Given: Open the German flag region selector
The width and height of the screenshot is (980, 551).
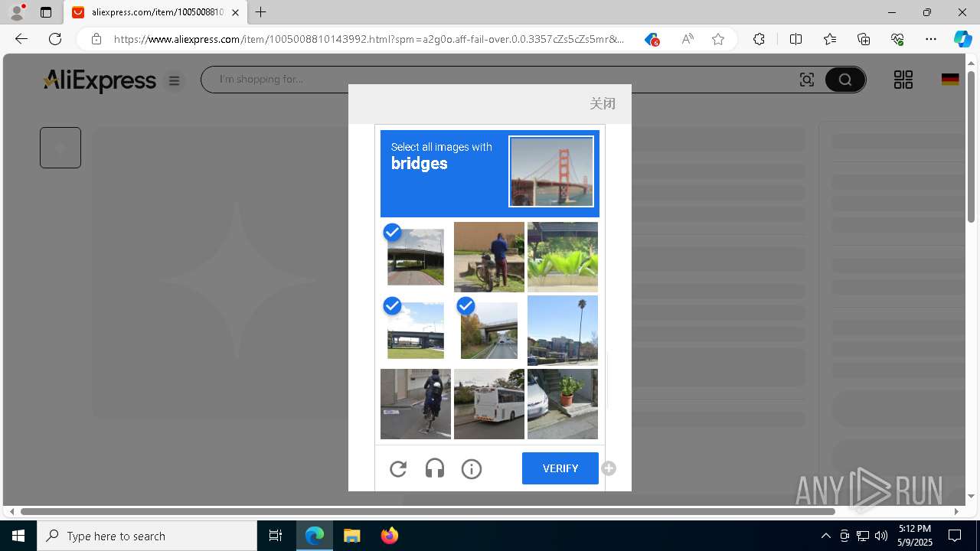Looking at the screenshot, I should 950,80.
